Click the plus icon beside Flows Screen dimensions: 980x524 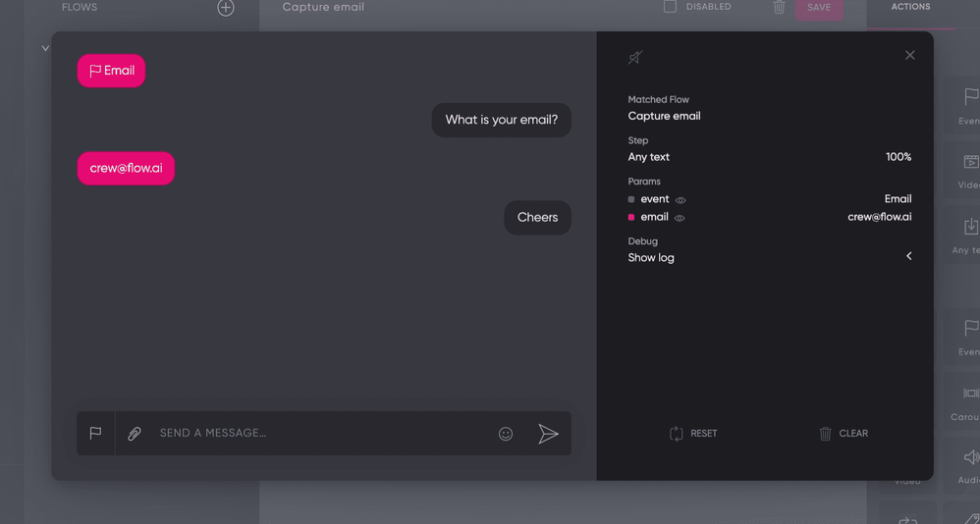point(226,8)
